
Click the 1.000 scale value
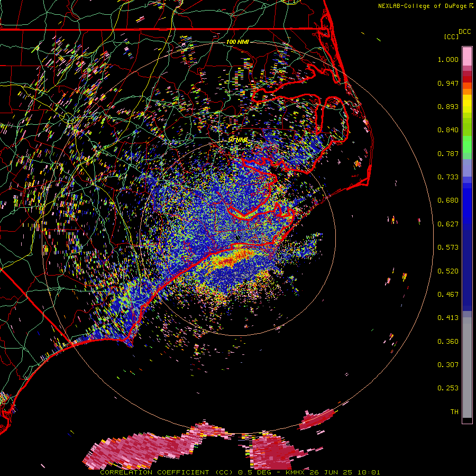pyautogui.click(x=448, y=59)
